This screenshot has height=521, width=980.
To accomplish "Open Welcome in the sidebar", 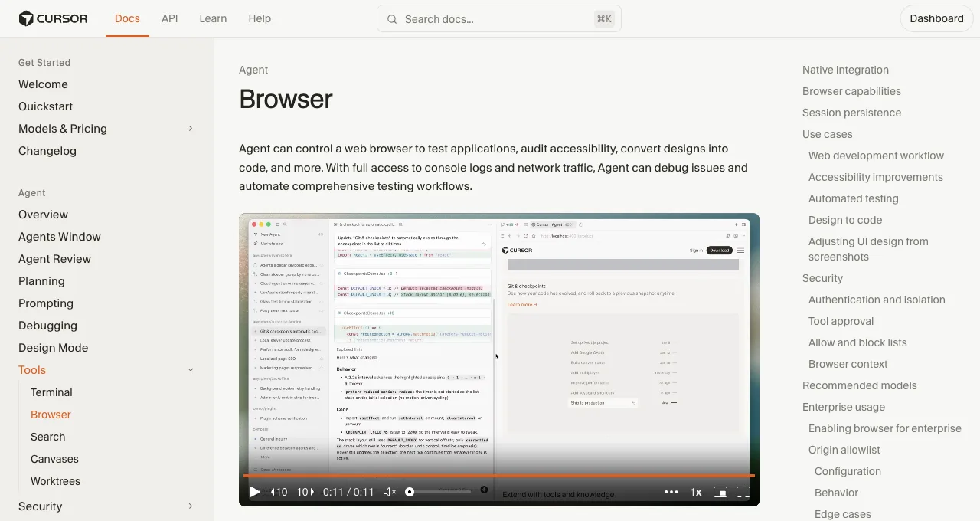I will click(x=43, y=84).
